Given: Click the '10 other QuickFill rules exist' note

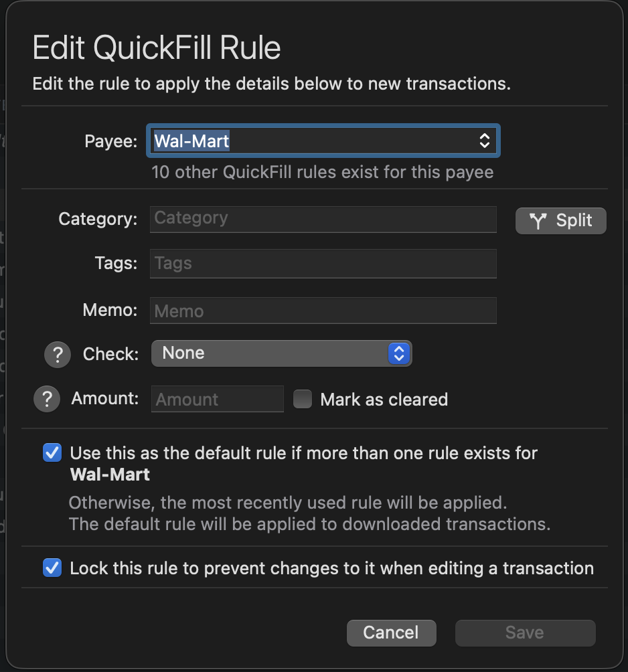Looking at the screenshot, I should (x=322, y=173).
